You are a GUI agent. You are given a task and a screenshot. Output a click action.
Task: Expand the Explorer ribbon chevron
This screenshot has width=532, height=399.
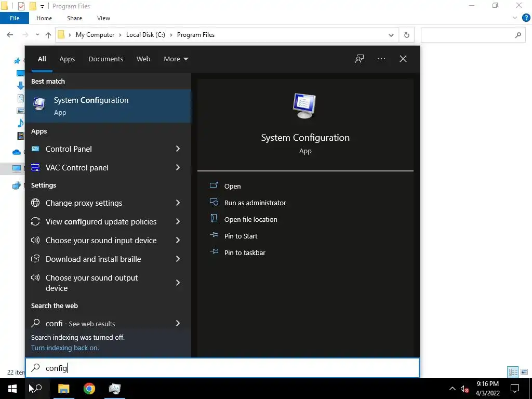coord(515,18)
